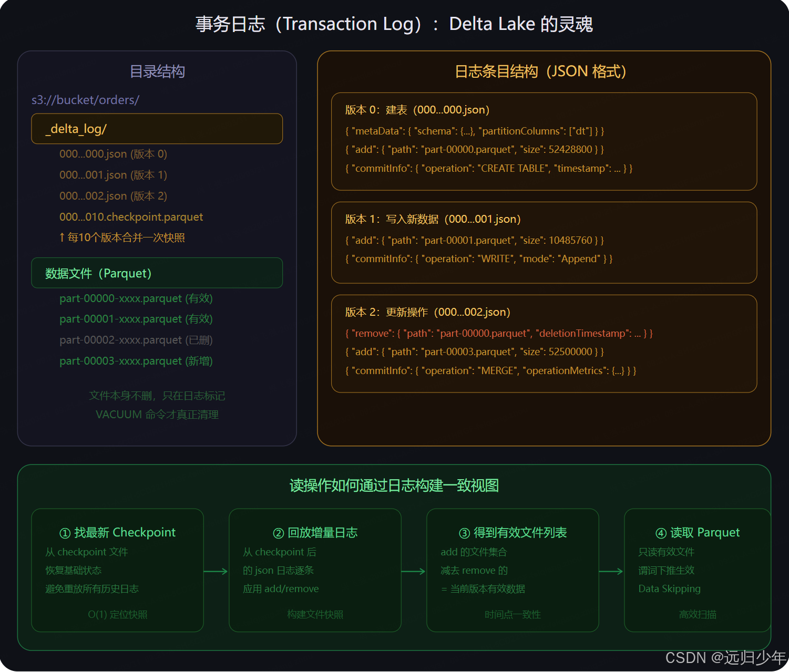Viewport: 789px width, 672px height.
Task: Click the add part-00003.parquet JSON line
Action: (474, 352)
